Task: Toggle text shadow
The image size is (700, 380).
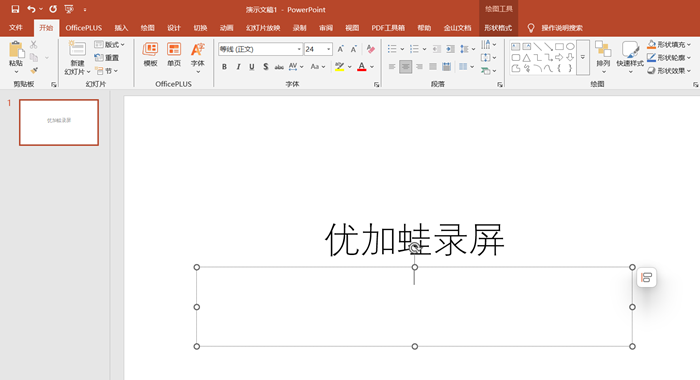Action: click(x=266, y=67)
